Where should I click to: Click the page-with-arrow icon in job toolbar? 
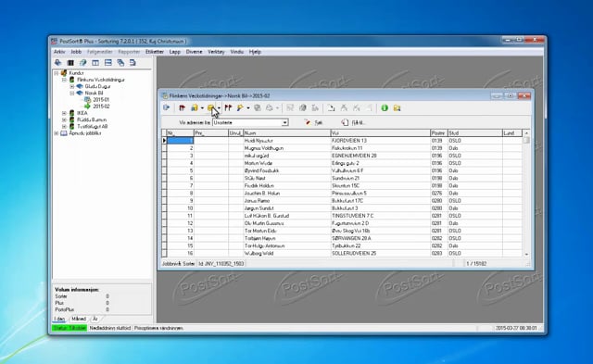[332, 108]
